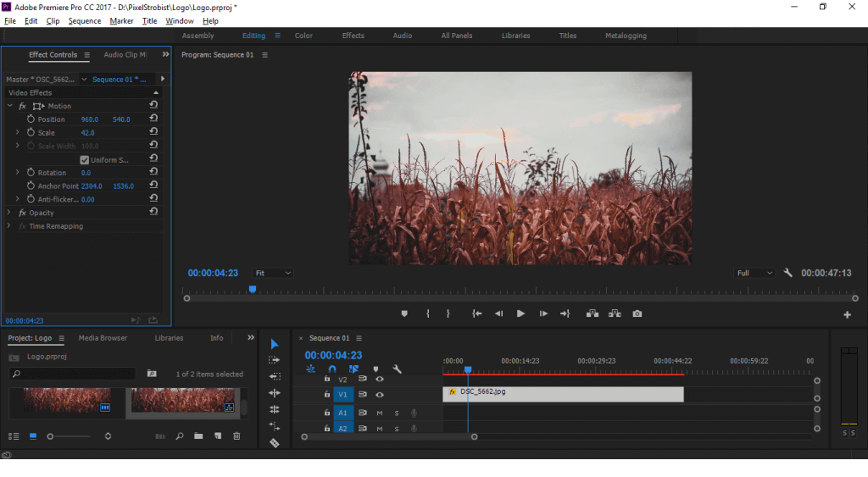Open the Marker menu
The image size is (868, 477).
(121, 21)
